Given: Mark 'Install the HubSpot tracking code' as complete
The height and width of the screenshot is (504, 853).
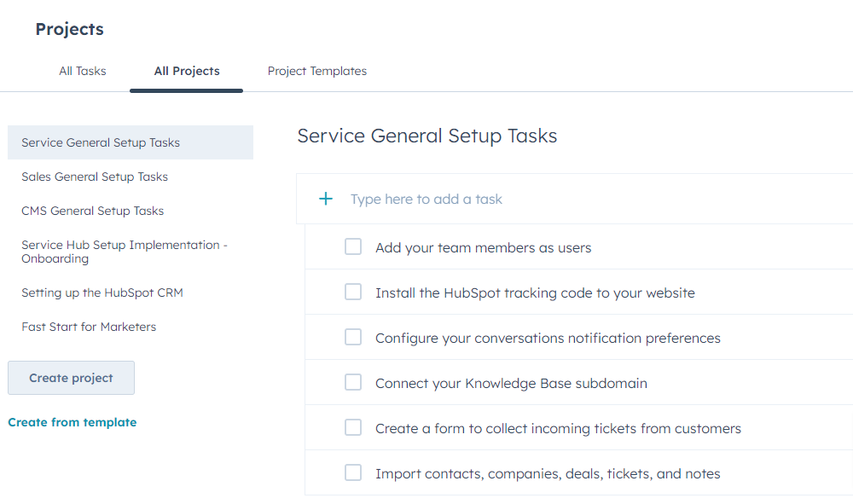Looking at the screenshot, I should [353, 291].
